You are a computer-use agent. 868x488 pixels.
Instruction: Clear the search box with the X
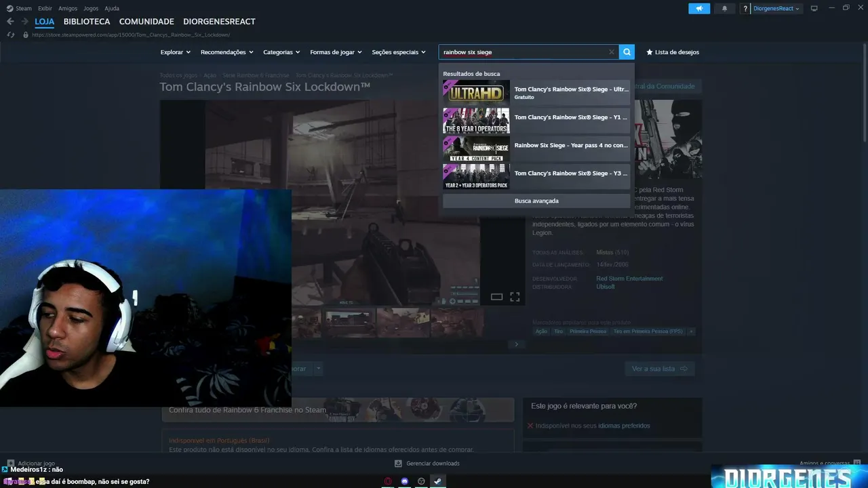(611, 52)
